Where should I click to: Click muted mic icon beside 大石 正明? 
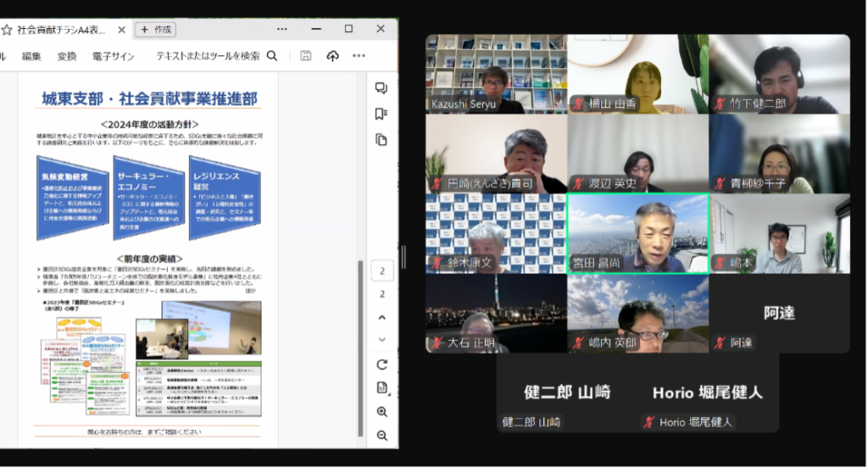tap(437, 343)
